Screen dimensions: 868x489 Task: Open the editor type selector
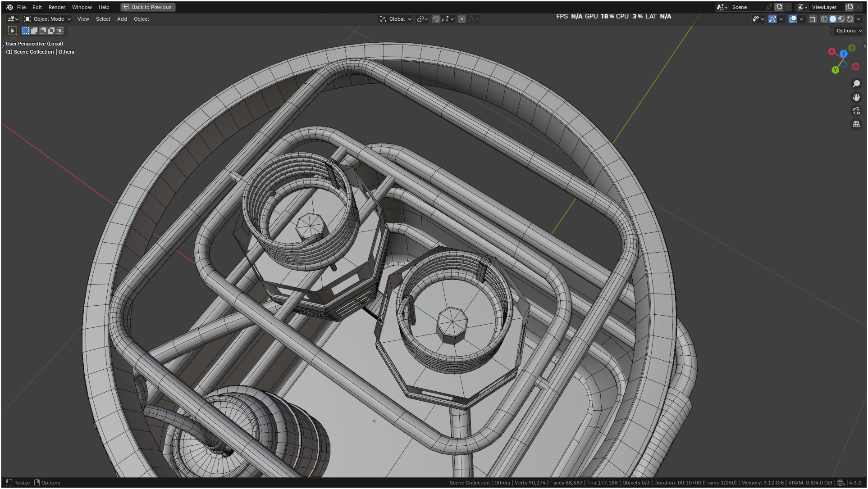point(13,19)
